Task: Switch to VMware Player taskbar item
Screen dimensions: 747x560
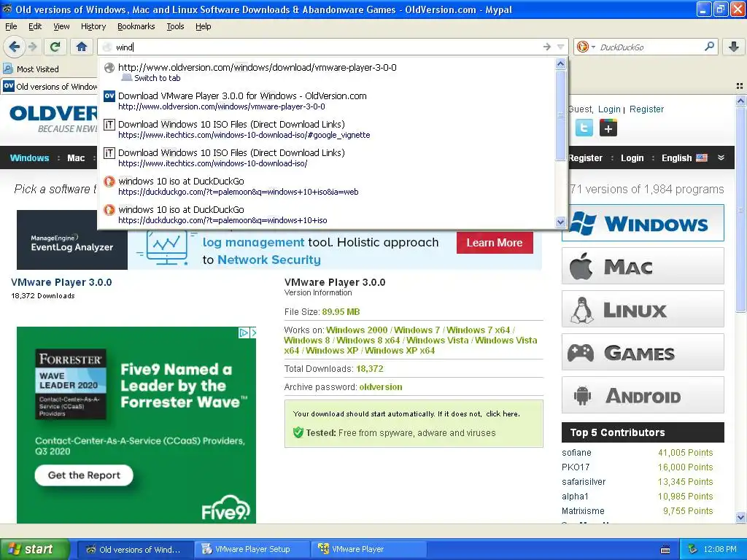Action: [369, 549]
